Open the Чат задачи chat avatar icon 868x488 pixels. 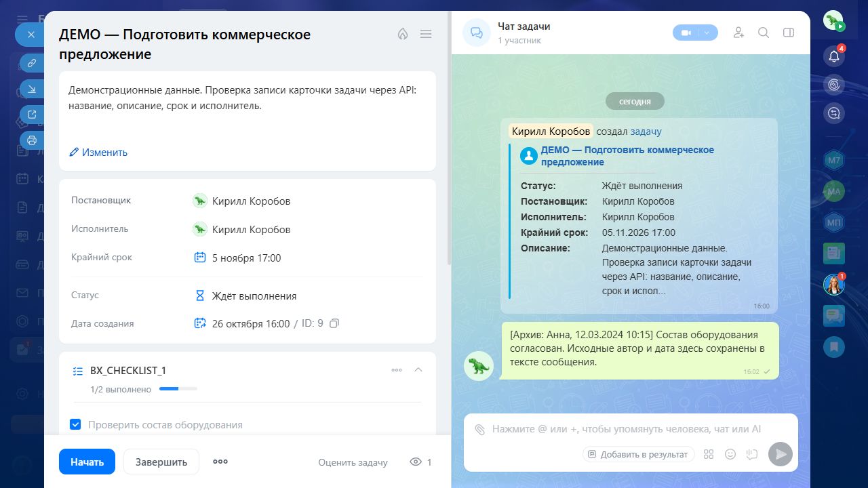[477, 33]
